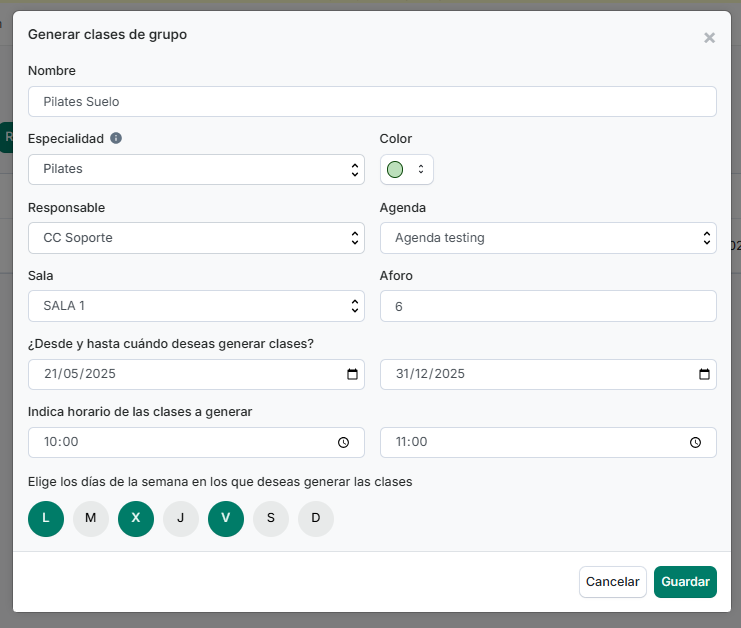Viewport: 741px width, 628px height.
Task: Open the start date calendar picker icon
Action: pos(353,374)
